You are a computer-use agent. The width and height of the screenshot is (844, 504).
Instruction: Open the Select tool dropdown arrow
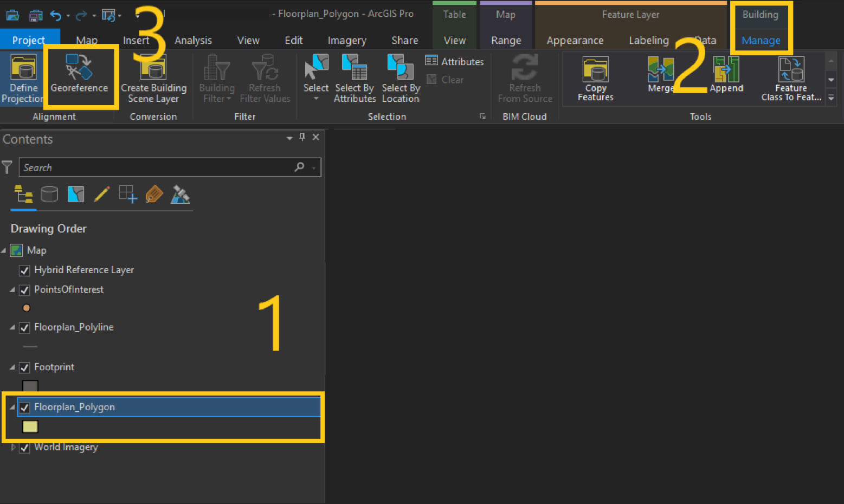316,99
